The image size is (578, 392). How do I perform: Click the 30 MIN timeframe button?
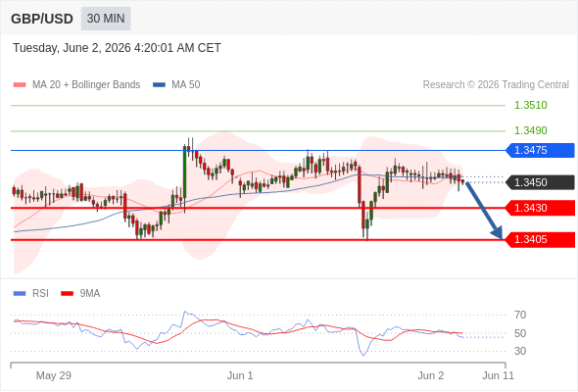click(106, 19)
